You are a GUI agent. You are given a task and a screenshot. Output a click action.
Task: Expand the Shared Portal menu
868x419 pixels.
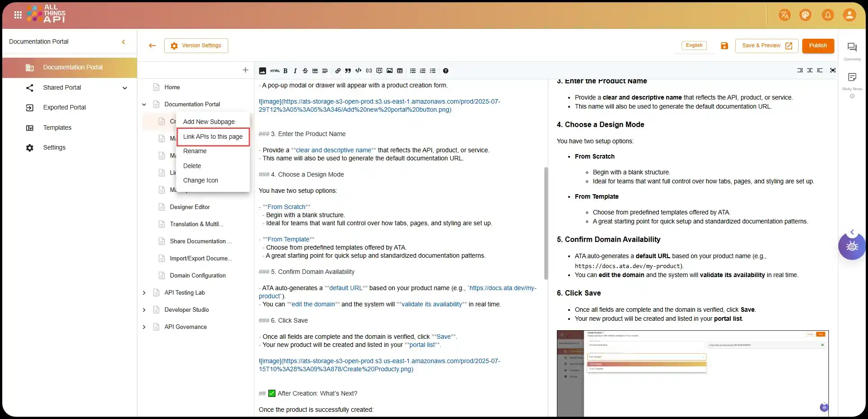coord(125,88)
